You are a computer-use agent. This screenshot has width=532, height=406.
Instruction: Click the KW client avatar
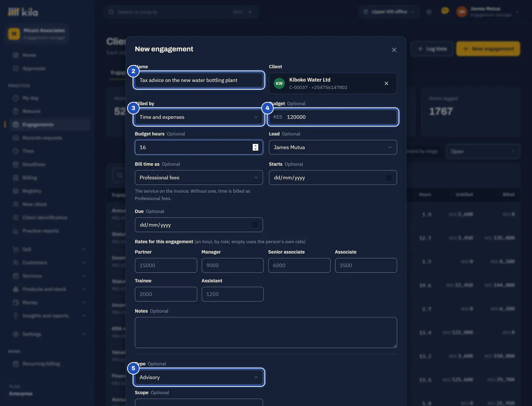point(279,83)
